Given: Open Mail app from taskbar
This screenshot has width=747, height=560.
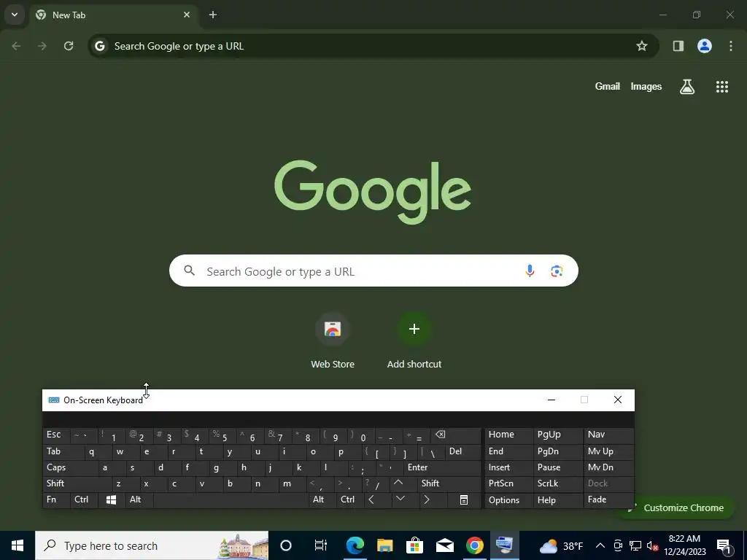Looking at the screenshot, I should click(444, 545).
